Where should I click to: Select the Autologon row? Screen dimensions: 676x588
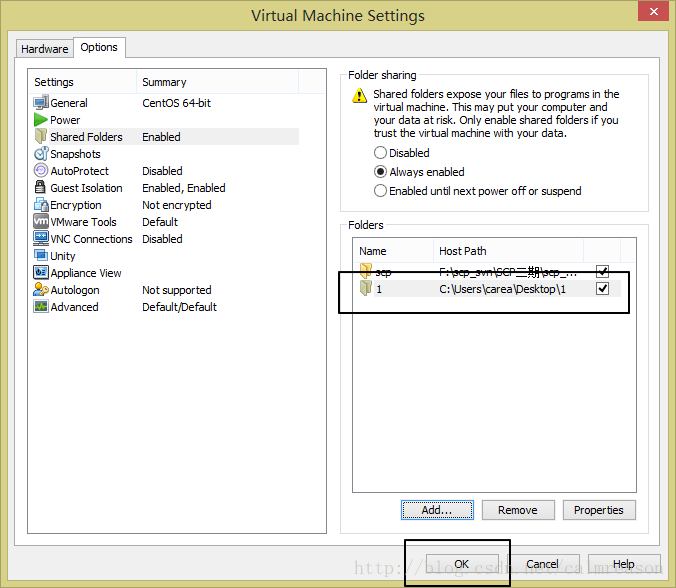[166, 290]
